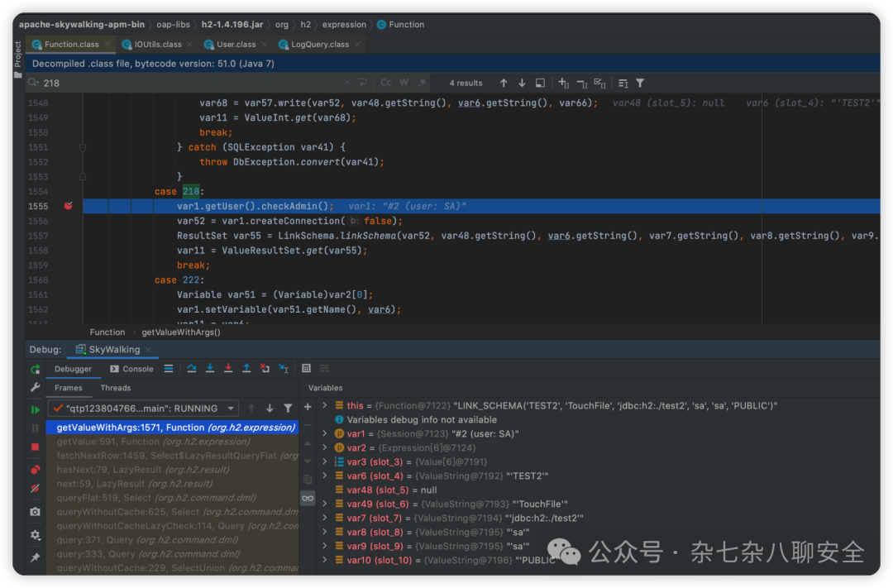Toggle the Regex search option

pos(422,83)
